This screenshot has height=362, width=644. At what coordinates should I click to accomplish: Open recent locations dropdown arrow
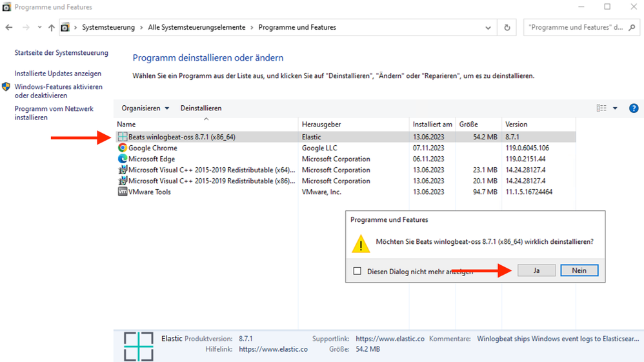(x=39, y=27)
